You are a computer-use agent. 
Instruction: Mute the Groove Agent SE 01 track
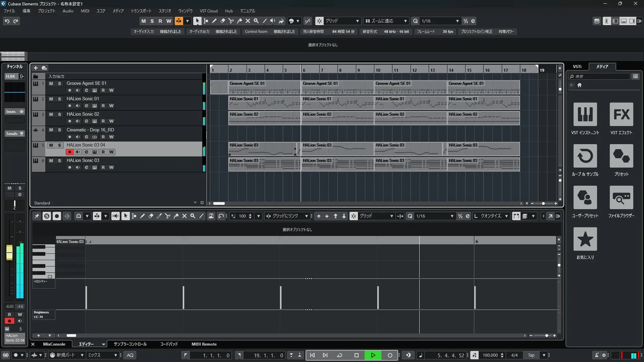pyautogui.click(x=51, y=83)
